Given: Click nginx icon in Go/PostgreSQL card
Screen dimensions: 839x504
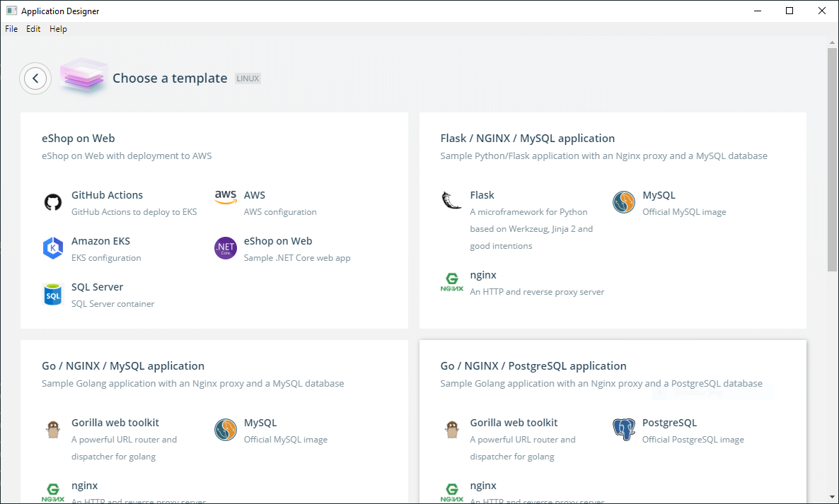Looking at the screenshot, I should pyautogui.click(x=451, y=492).
